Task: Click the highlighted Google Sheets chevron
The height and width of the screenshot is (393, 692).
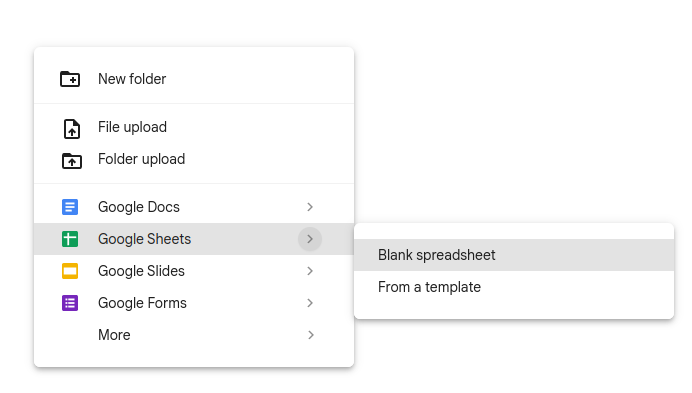Action: click(x=310, y=239)
